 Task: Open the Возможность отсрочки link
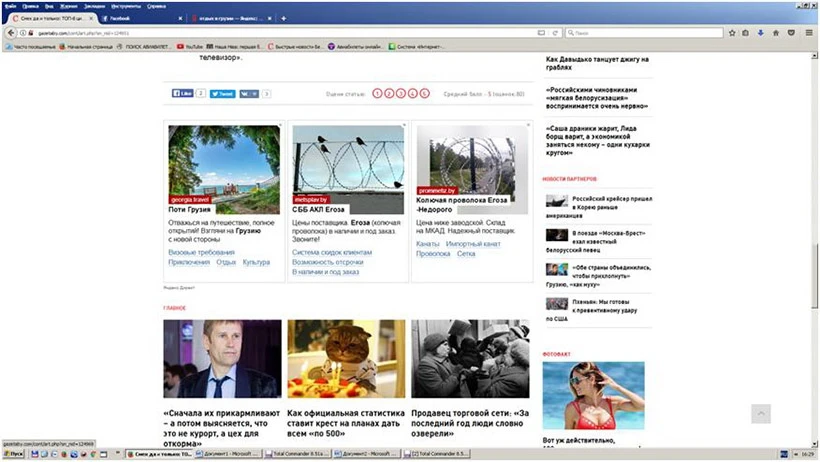(327, 262)
